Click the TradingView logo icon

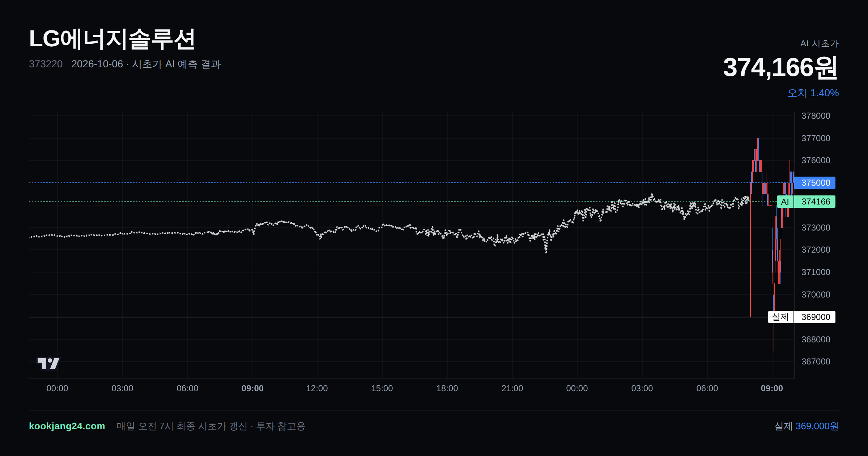48,363
